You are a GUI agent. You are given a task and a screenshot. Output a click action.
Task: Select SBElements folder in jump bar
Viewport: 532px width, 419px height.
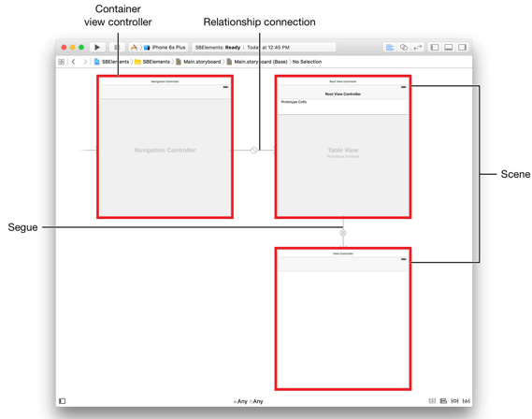point(152,62)
